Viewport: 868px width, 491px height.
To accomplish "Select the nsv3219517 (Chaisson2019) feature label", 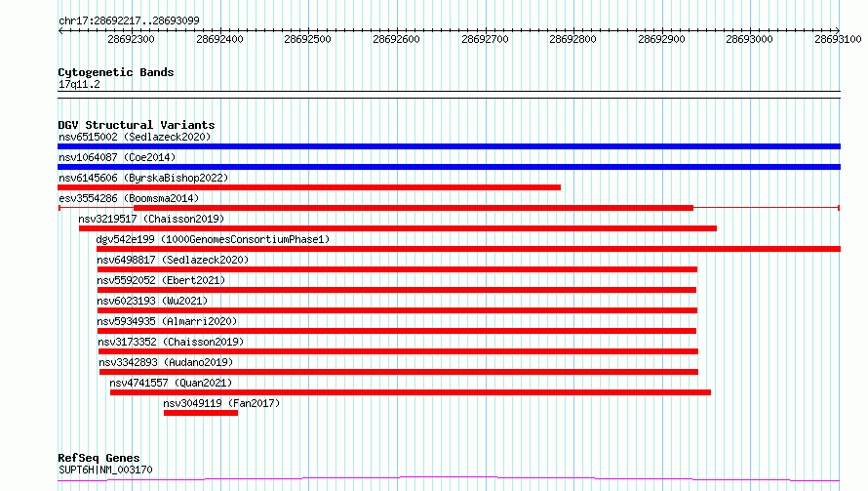I will click(151, 219).
